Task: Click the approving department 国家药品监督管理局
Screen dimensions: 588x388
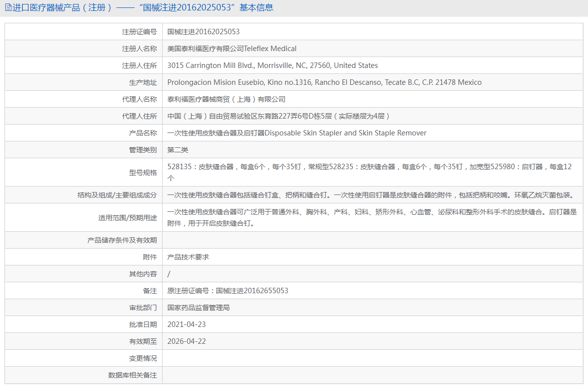Action: tap(198, 308)
